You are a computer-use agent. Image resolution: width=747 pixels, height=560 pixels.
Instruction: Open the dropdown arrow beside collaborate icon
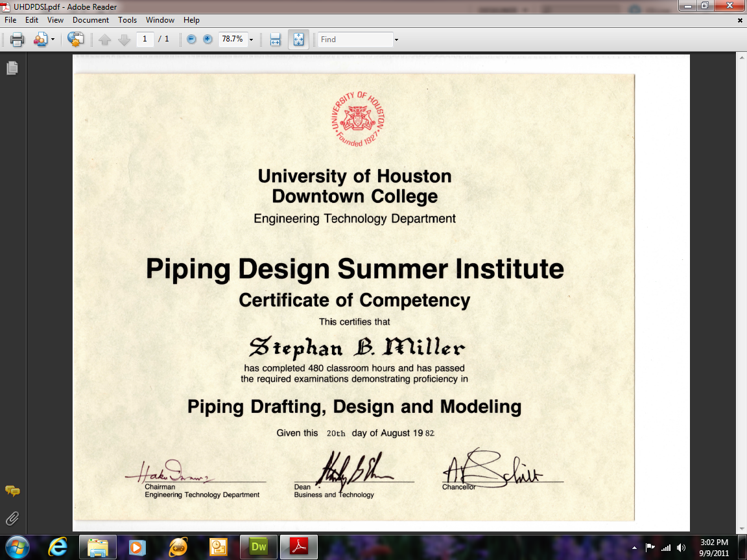[53, 40]
